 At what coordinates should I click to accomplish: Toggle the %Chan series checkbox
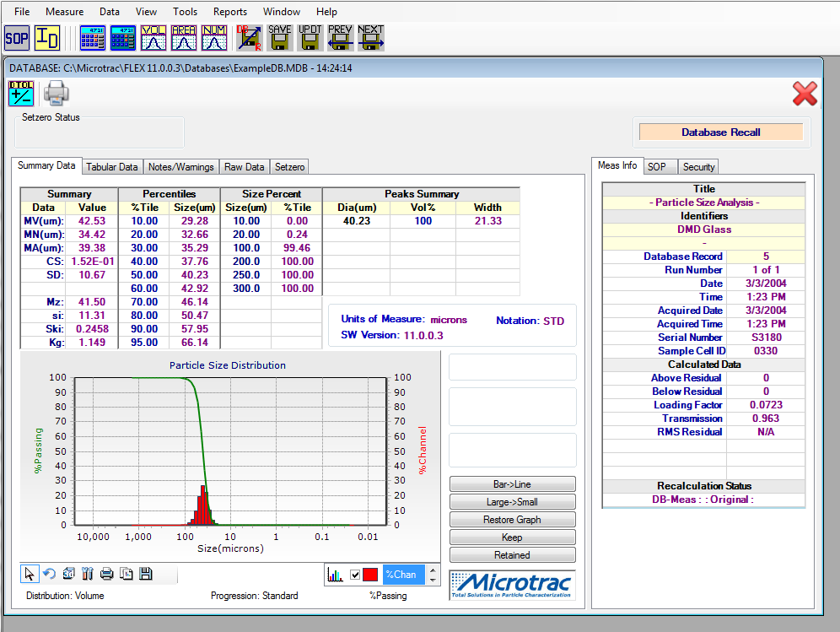pyautogui.click(x=355, y=575)
